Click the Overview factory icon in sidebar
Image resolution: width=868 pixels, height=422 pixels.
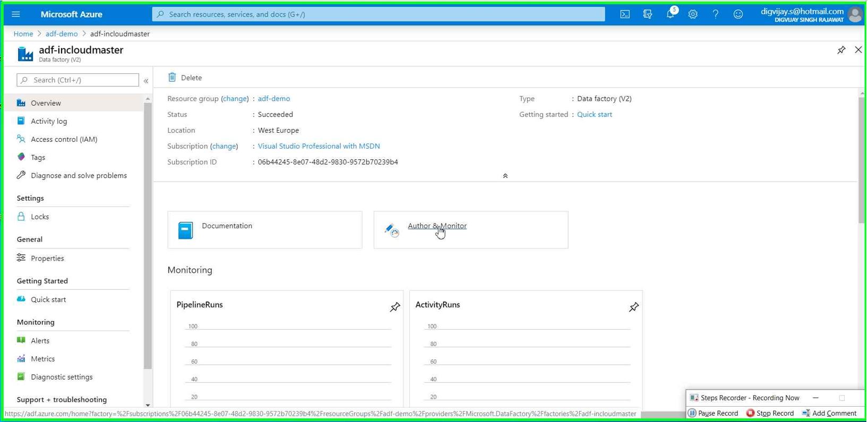(21, 103)
